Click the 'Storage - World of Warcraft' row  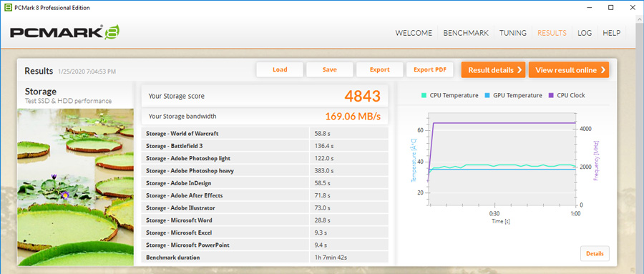tap(265, 134)
